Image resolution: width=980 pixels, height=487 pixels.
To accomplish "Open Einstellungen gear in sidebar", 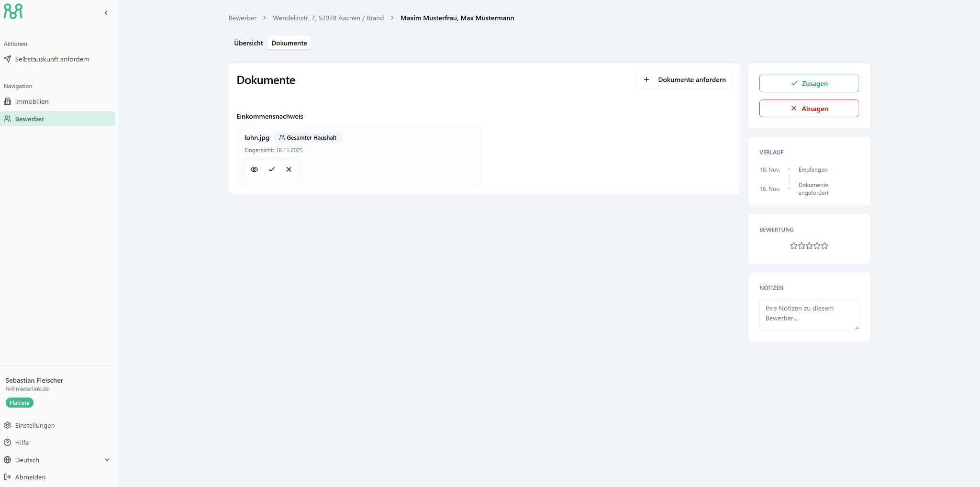I will coord(34,425).
